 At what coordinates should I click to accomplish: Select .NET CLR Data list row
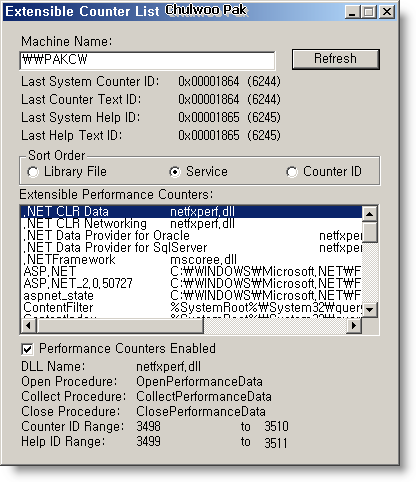(191, 212)
